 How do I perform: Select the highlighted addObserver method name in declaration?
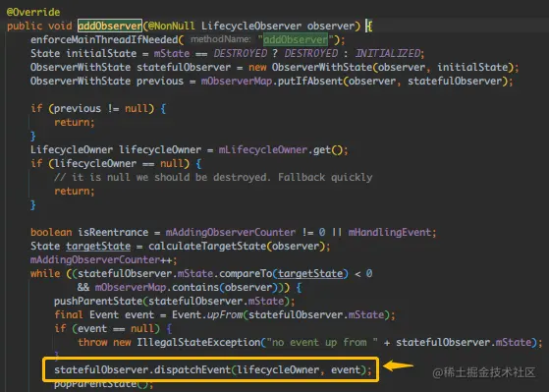click(110, 26)
